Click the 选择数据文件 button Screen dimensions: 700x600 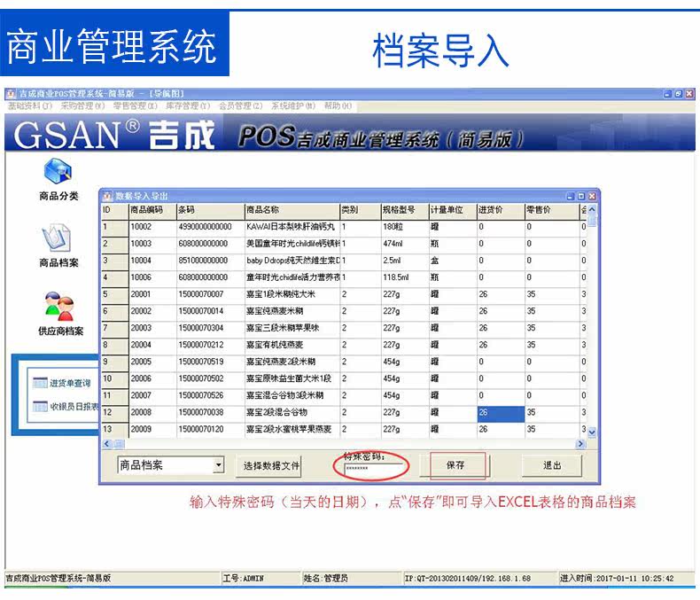pyautogui.click(x=268, y=466)
